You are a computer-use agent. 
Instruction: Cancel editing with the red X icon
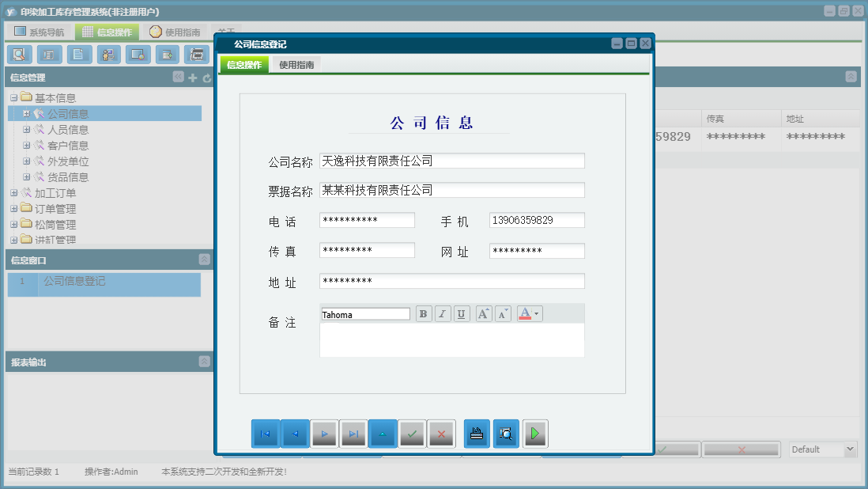point(441,433)
